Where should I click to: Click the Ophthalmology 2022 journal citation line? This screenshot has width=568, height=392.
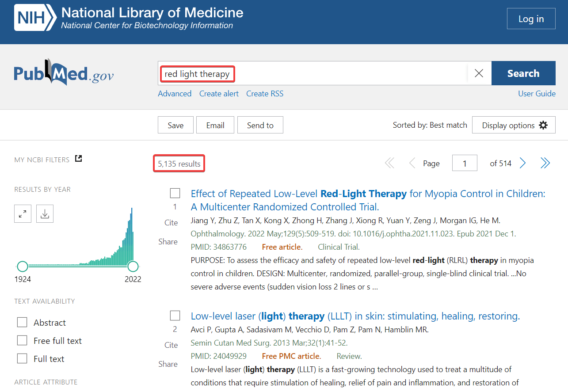pyautogui.click(x=353, y=234)
